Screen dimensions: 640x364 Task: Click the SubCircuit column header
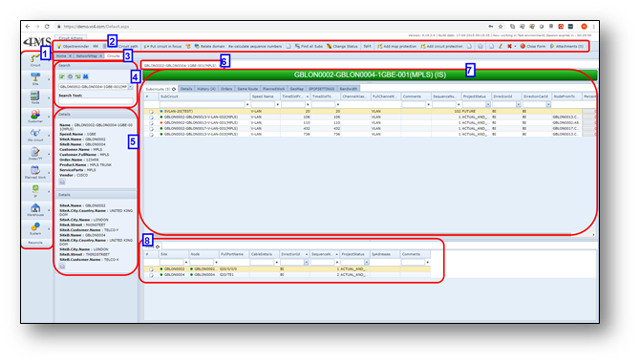click(204, 96)
